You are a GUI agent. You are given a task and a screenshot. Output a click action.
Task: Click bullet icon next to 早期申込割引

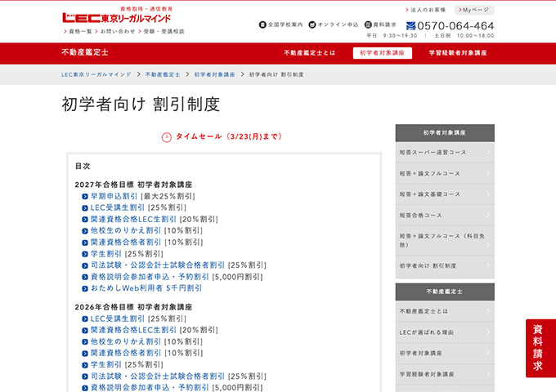coord(85,197)
